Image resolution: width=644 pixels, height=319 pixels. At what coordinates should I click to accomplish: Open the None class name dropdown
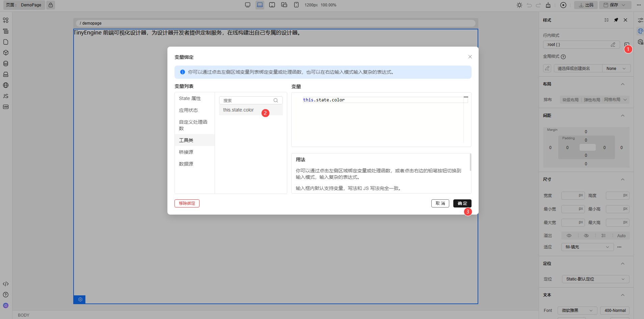pos(616,68)
